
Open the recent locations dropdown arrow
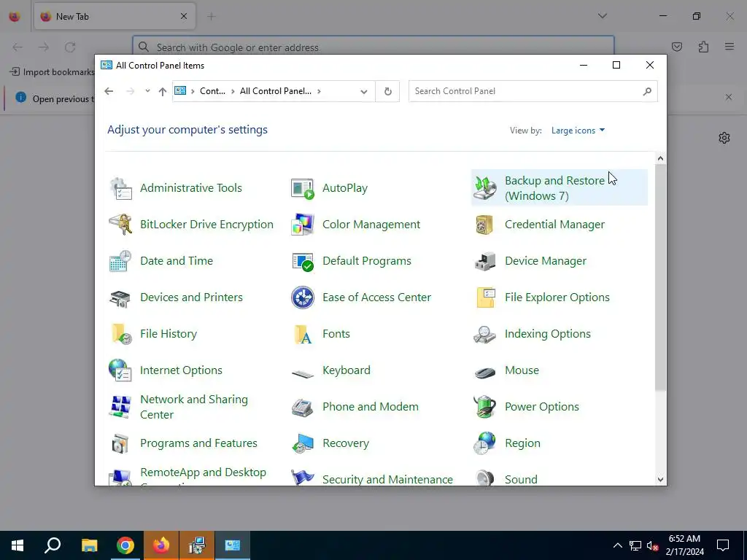click(147, 91)
